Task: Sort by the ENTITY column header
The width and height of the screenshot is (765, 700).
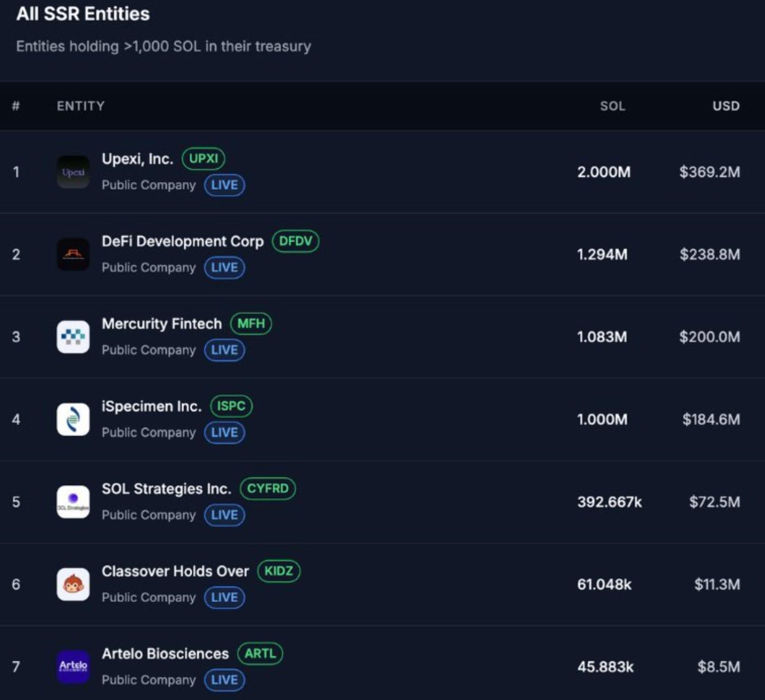Action: [81, 106]
